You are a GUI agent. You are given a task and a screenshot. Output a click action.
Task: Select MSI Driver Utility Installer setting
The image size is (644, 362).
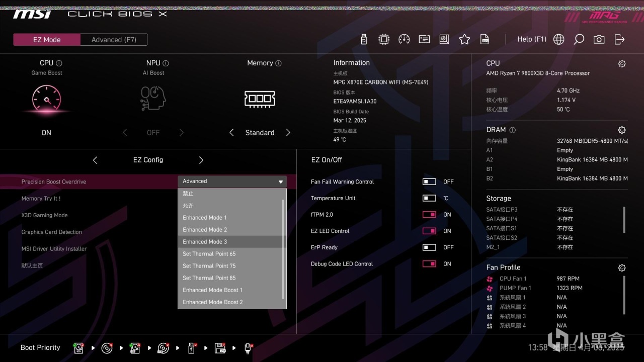[x=54, y=249]
